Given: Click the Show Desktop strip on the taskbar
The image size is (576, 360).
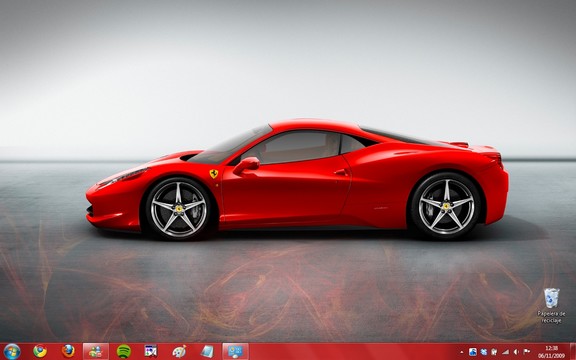Looking at the screenshot, I should click(x=573, y=352).
